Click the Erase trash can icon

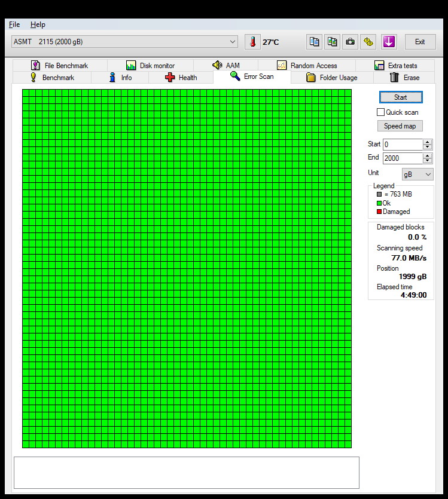394,77
